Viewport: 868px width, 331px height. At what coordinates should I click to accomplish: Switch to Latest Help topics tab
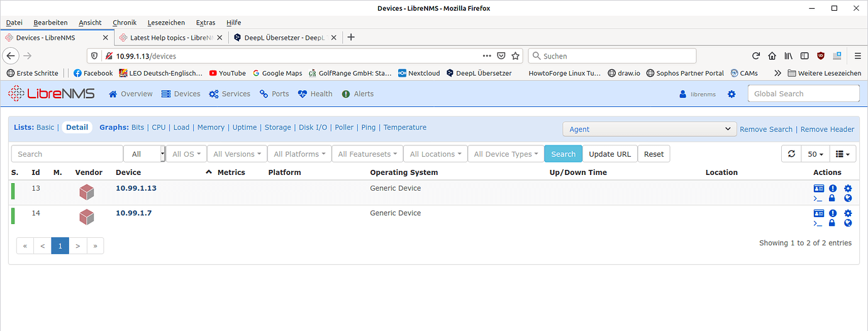pyautogui.click(x=171, y=37)
